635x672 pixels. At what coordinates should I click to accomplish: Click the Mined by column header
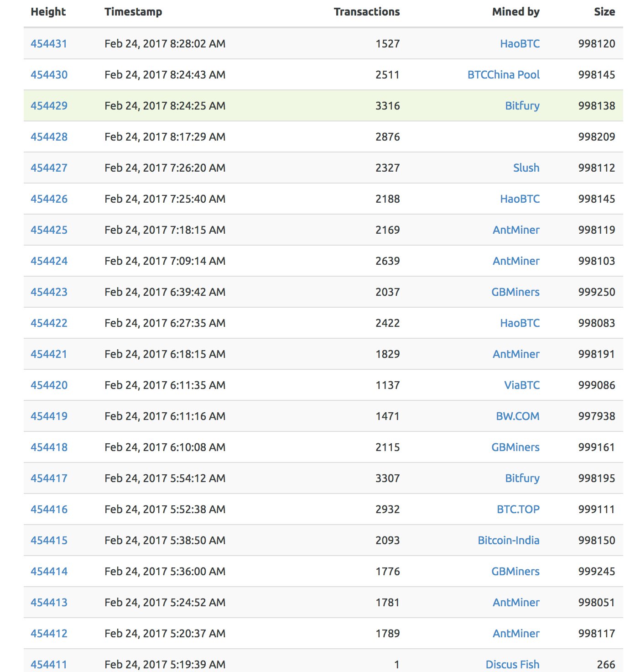pyautogui.click(x=516, y=12)
